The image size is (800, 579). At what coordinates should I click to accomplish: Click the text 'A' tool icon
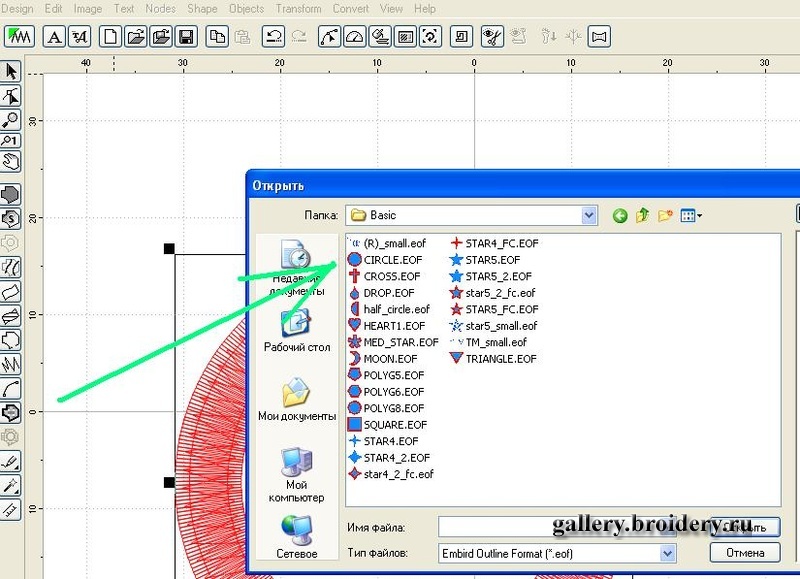coord(54,38)
